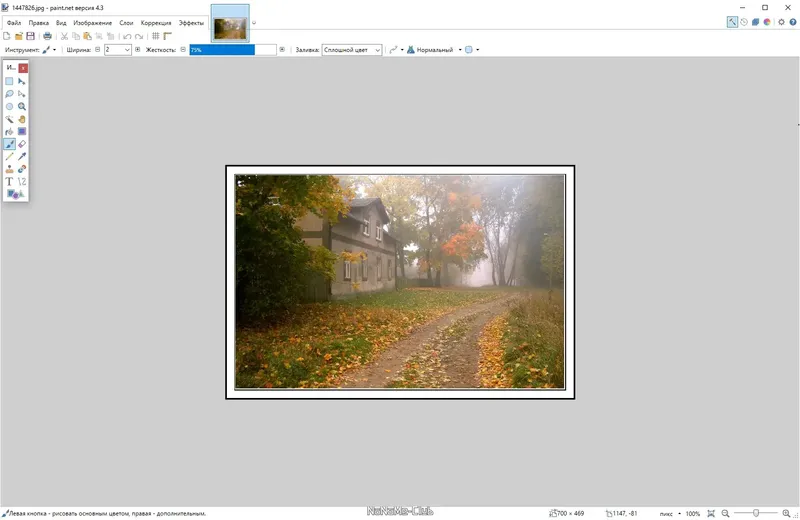Open the antialiasing mode dropdown
The width and height of the screenshot is (800, 520).
point(396,49)
